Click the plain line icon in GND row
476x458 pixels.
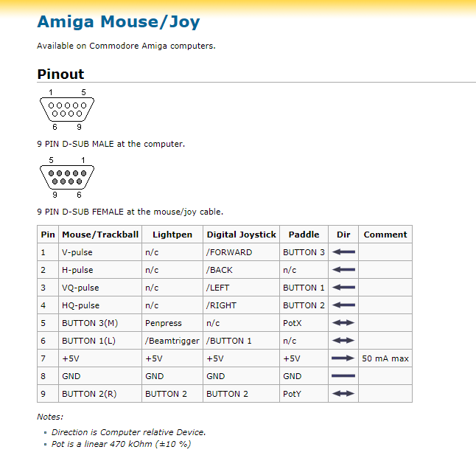343,376
